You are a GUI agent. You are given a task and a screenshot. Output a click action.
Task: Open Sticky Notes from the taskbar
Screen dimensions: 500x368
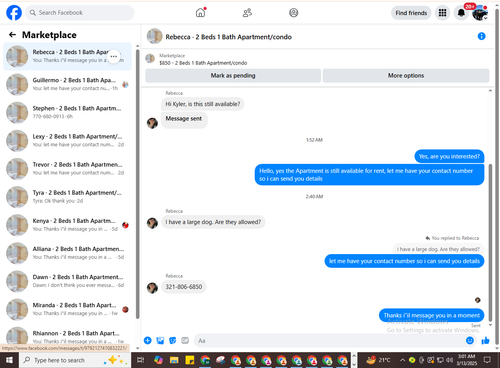[x=190, y=360]
